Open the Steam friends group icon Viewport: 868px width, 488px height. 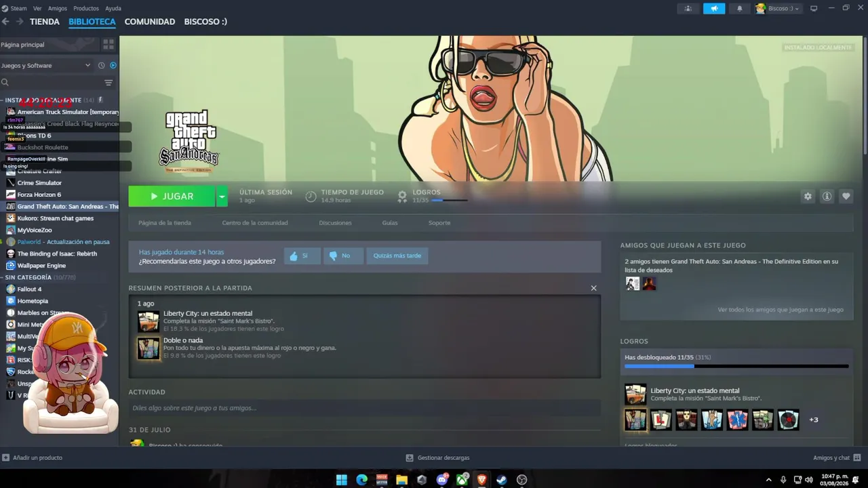coord(688,8)
